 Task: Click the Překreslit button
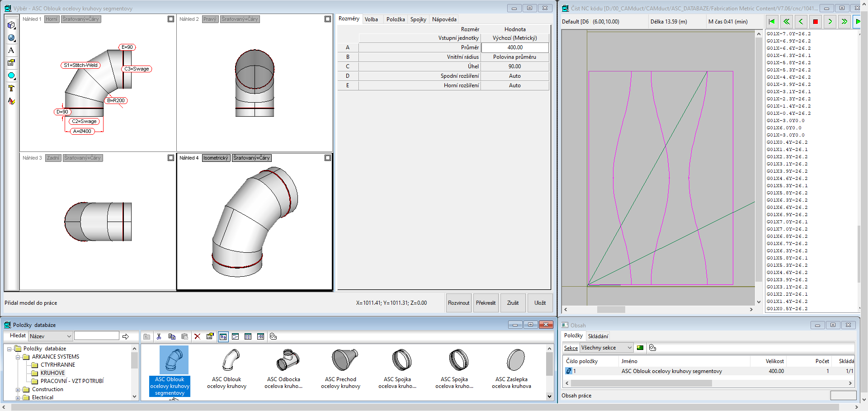coord(486,303)
